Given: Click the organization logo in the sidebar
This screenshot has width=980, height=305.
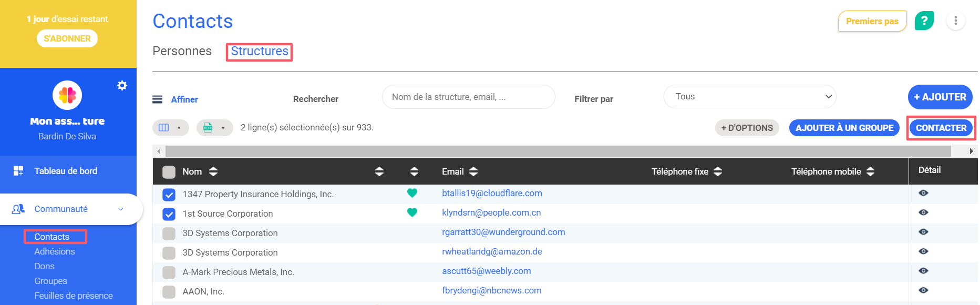Looking at the screenshot, I should pyautogui.click(x=67, y=95).
